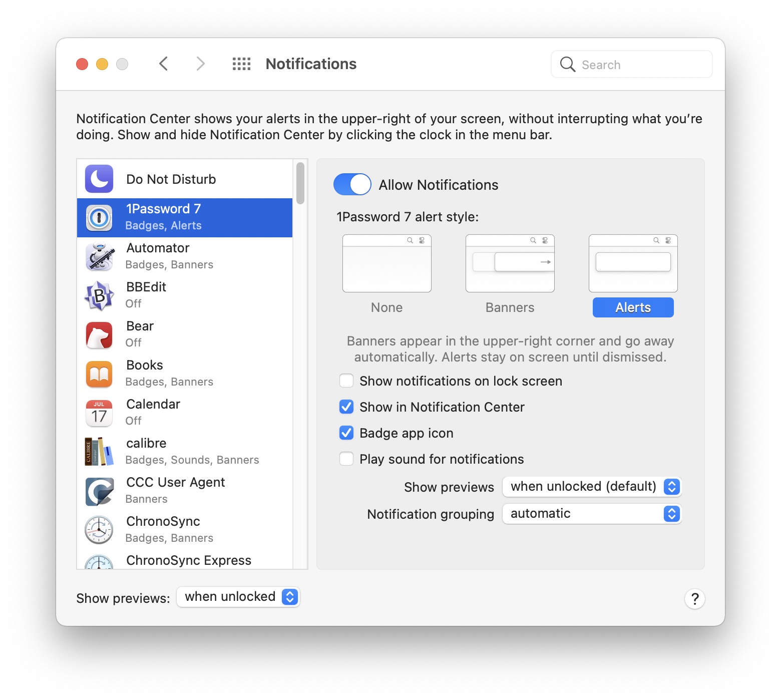This screenshot has width=781, height=700.
Task: Select Calendar in the app list
Action: click(185, 413)
